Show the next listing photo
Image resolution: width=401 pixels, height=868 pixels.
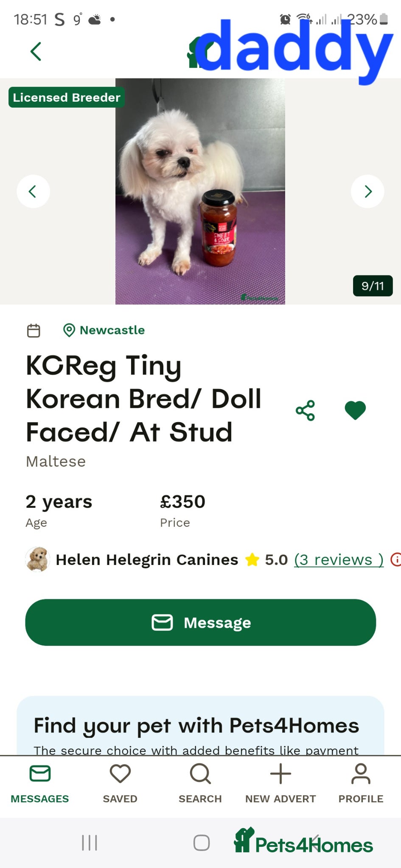point(367,191)
